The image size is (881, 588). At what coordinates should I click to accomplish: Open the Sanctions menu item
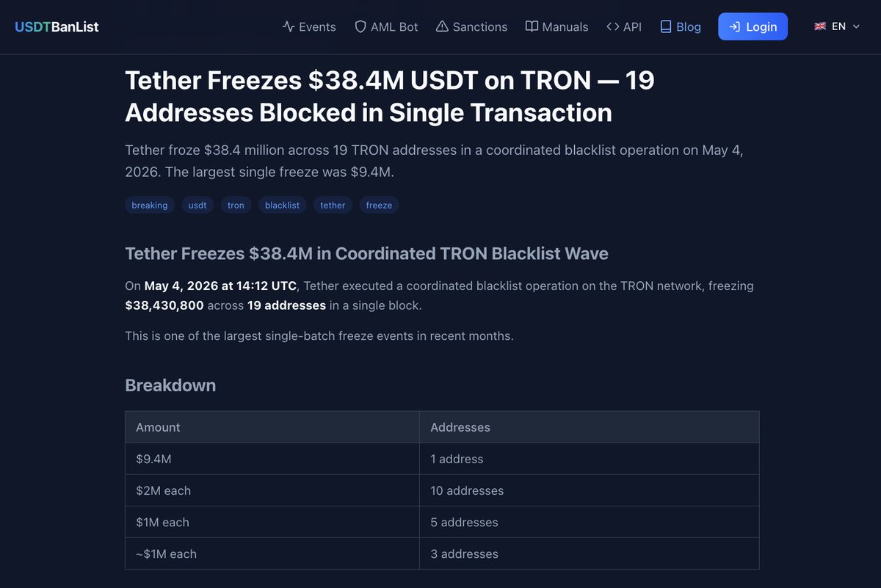[472, 26]
